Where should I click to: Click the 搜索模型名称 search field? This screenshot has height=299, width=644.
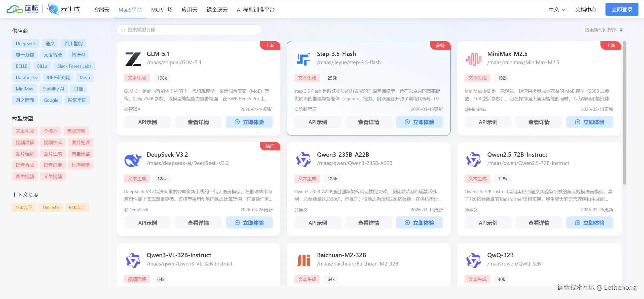point(189,30)
